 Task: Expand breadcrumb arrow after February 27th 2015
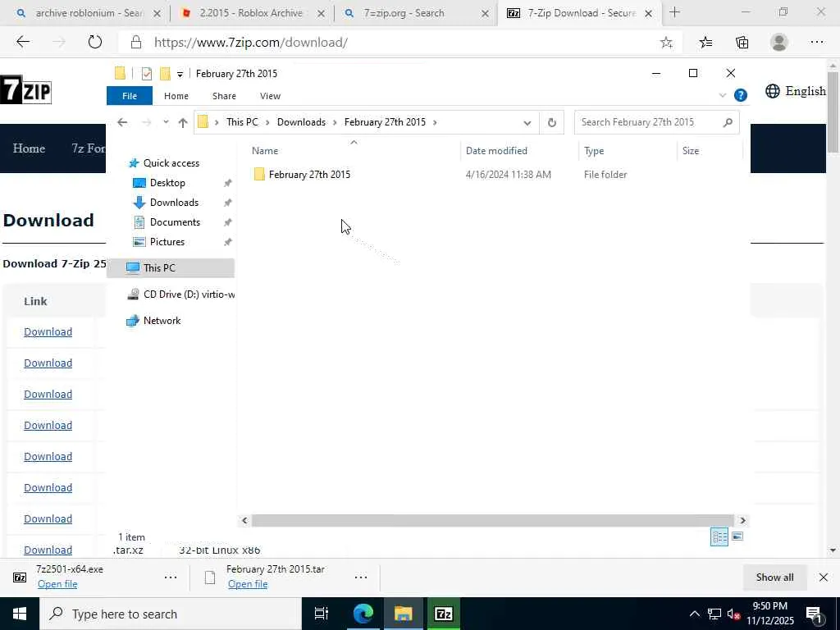pos(435,122)
